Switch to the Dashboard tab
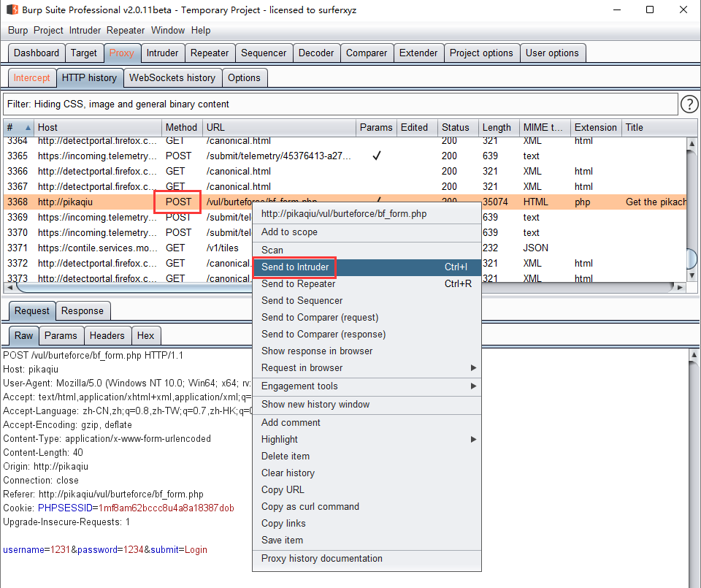701x588 pixels. coord(37,53)
